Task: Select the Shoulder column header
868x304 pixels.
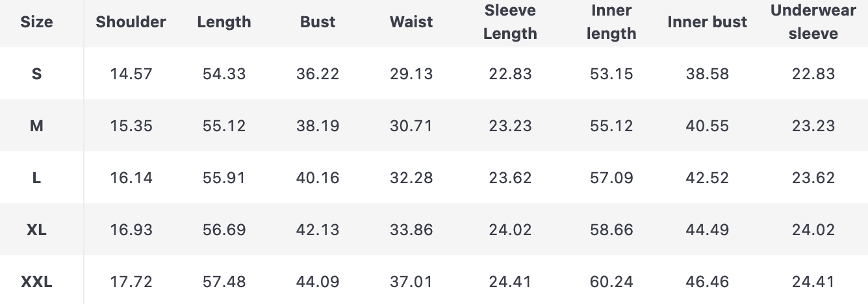Action: click(x=131, y=22)
